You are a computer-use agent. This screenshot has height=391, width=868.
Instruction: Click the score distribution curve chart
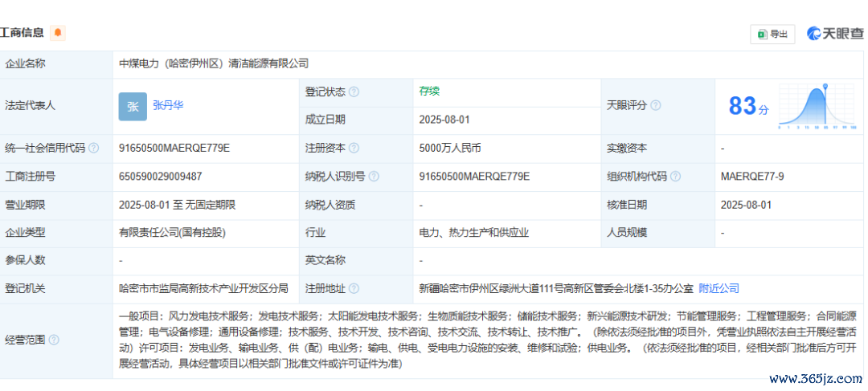pos(817,106)
